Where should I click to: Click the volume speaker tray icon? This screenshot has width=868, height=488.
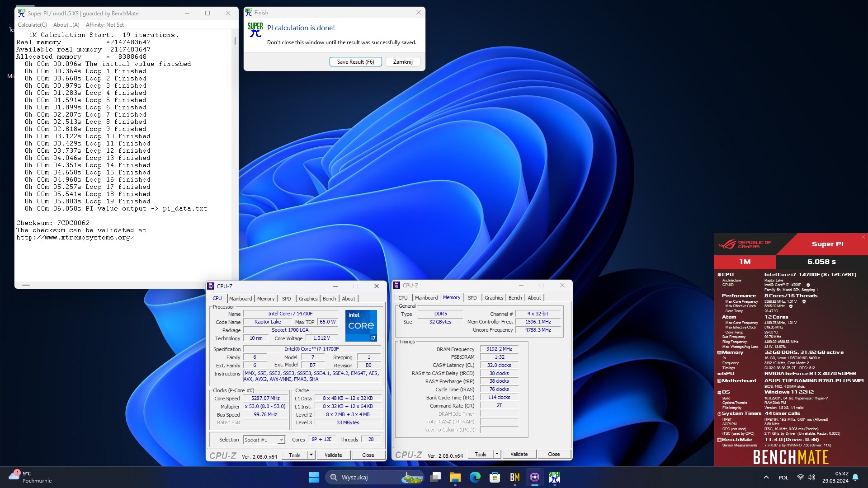[x=811, y=477]
